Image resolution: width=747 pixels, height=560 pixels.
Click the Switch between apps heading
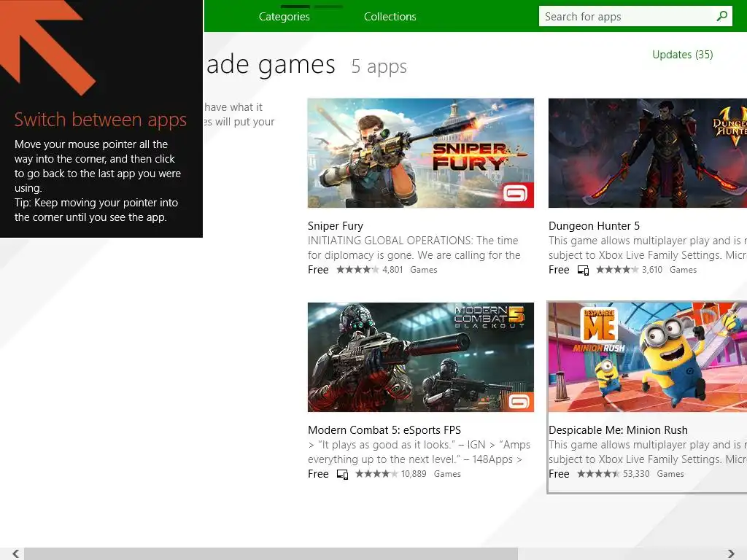101,120
